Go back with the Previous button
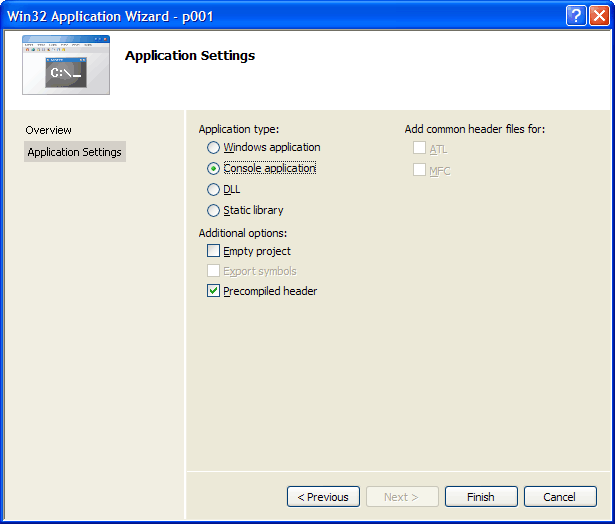The width and height of the screenshot is (615, 524). click(323, 497)
